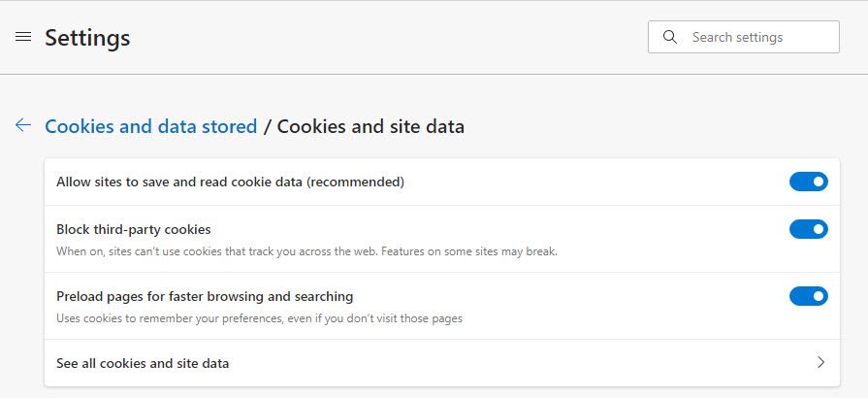Click the magnifier icon in search box
The image size is (868, 398).
[669, 37]
